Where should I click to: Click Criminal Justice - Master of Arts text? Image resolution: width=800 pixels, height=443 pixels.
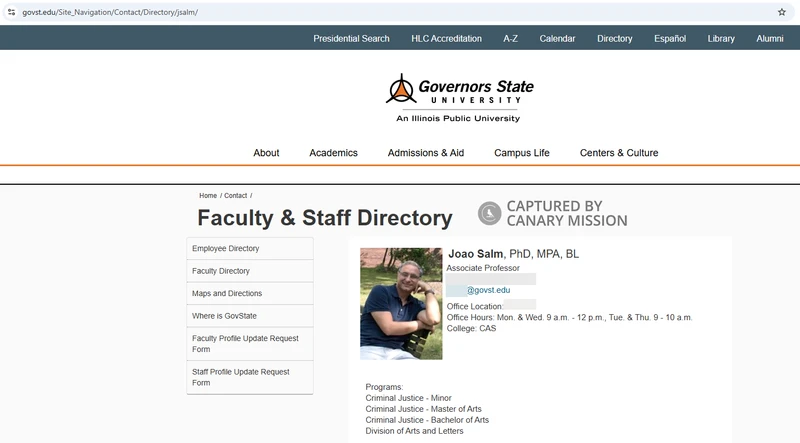(423, 409)
